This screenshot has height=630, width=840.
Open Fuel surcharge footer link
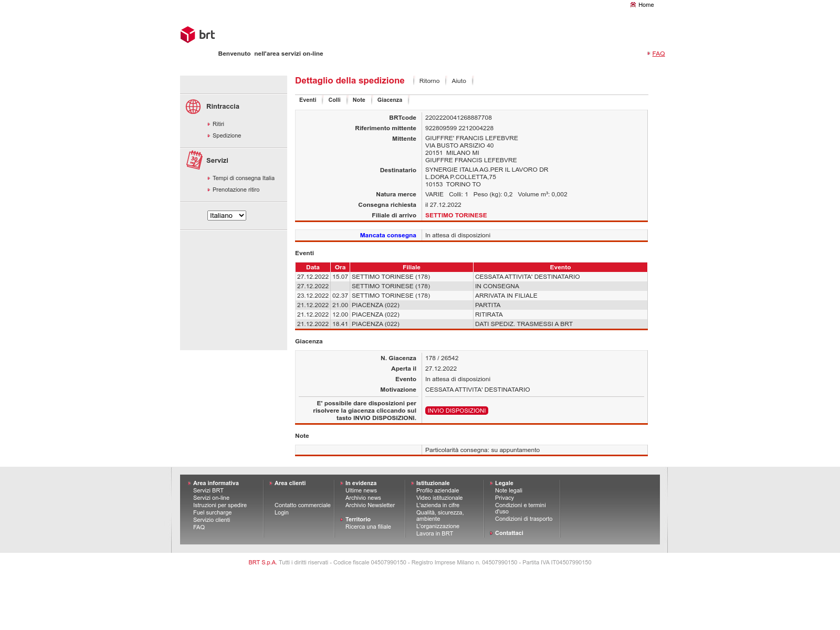(x=212, y=512)
